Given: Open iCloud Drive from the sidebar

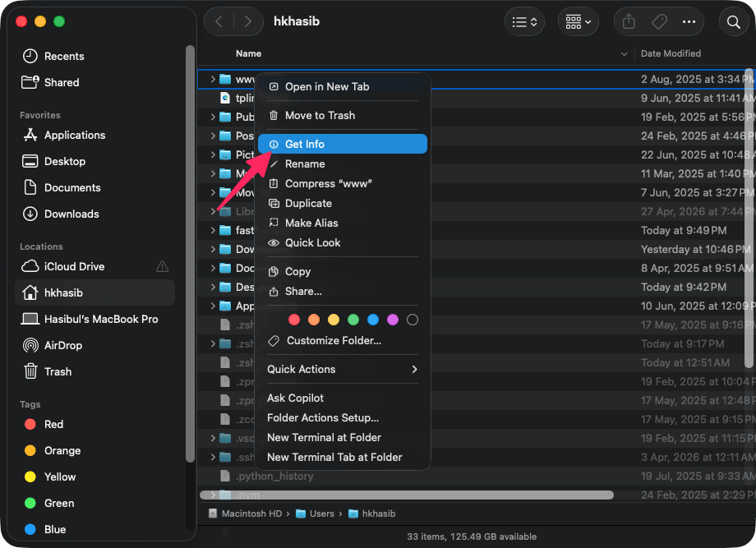Looking at the screenshot, I should point(76,266).
